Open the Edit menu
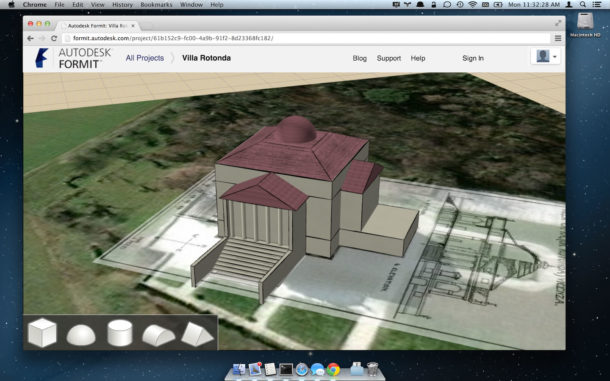The image size is (610, 381). (x=77, y=5)
